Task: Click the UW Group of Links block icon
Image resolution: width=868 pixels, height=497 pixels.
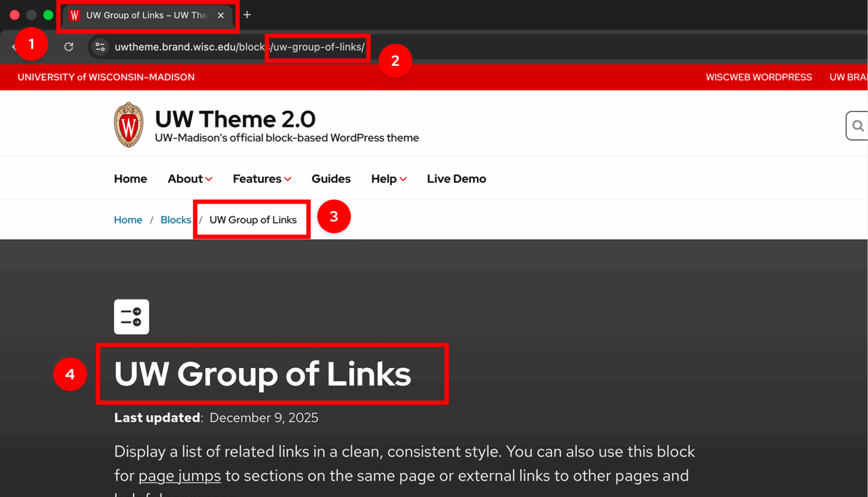Action: pos(131,316)
